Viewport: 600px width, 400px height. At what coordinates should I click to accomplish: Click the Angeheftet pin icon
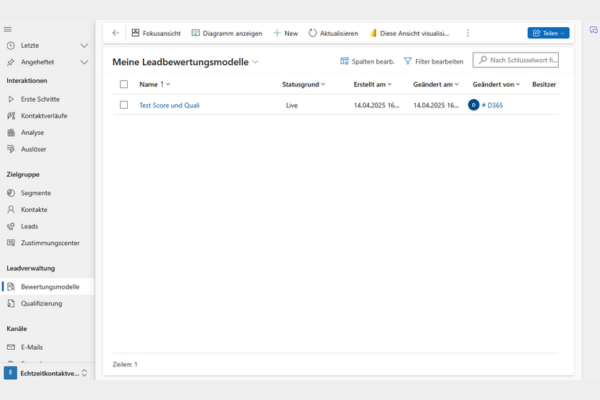click(x=11, y=62)
